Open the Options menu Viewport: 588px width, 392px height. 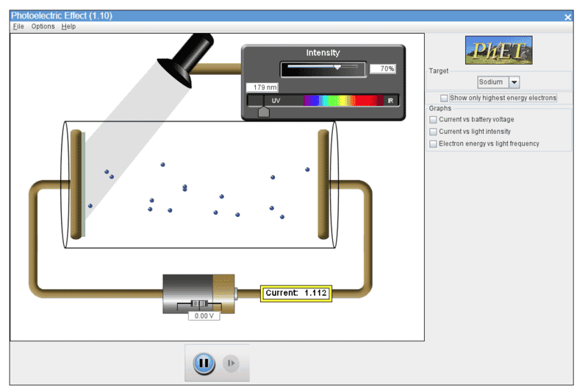tap(43, 26)
